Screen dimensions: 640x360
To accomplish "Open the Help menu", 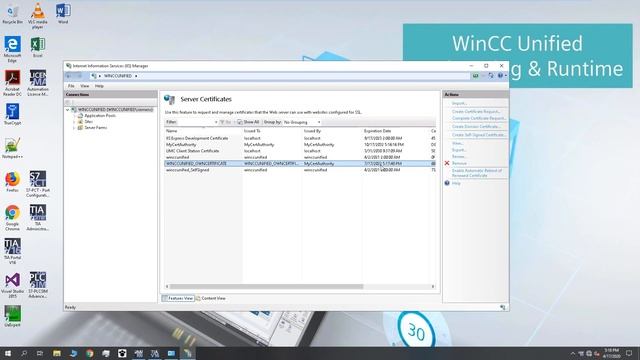I will pos(99,86).
